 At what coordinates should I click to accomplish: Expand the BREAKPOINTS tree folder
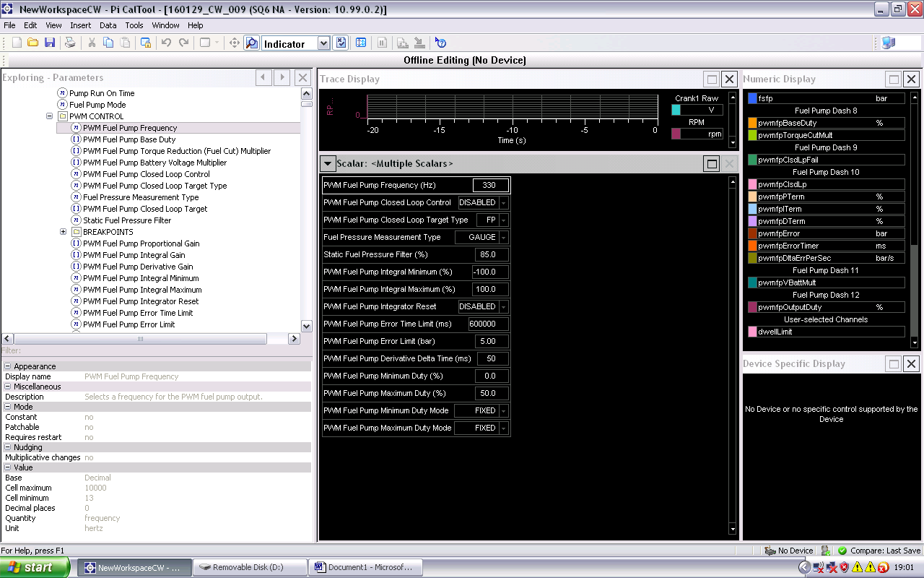point(64,232)
